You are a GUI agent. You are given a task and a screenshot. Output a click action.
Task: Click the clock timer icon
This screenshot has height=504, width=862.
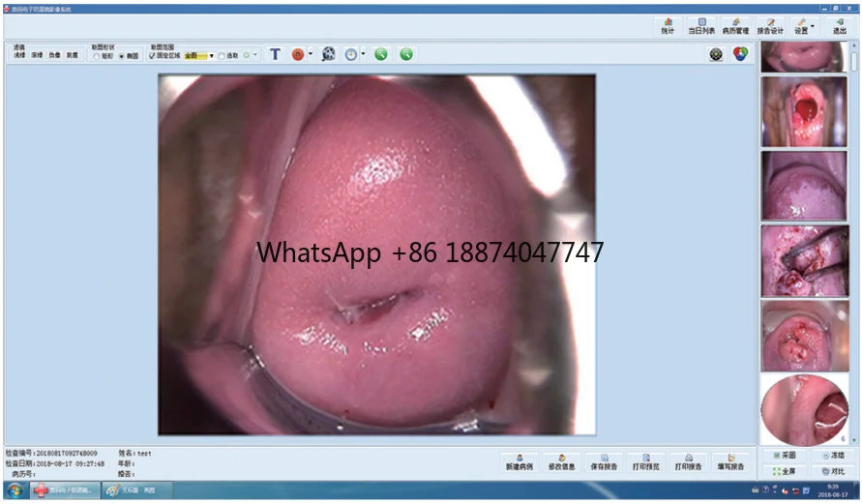(351, 54)
